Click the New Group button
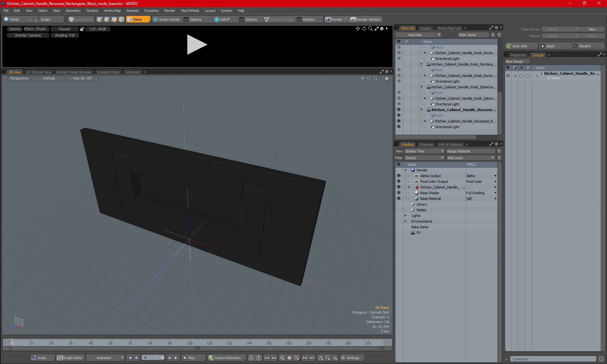Viewport: 607px width, 364px height. [517, 62]
